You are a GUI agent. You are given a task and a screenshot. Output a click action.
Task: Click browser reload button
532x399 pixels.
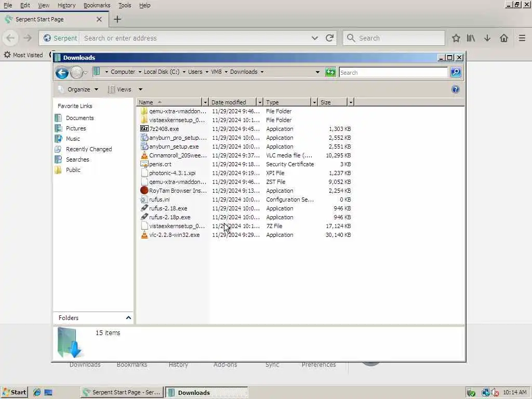(329, 38)
